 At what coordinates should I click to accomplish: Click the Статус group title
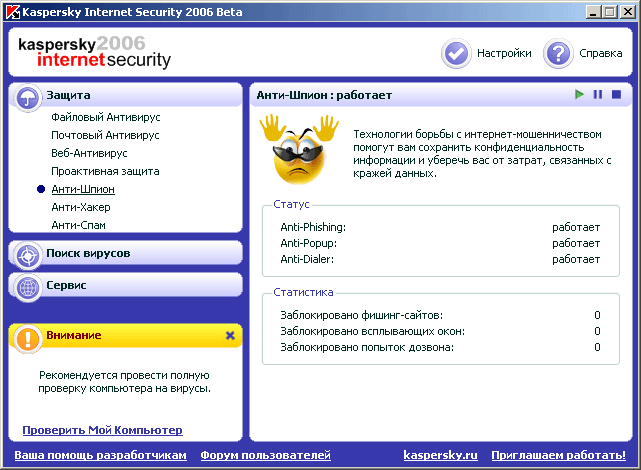tap(291, 204)
